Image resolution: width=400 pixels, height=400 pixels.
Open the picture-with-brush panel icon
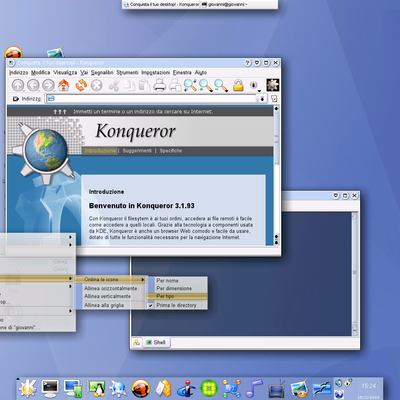tap(299, 388)
